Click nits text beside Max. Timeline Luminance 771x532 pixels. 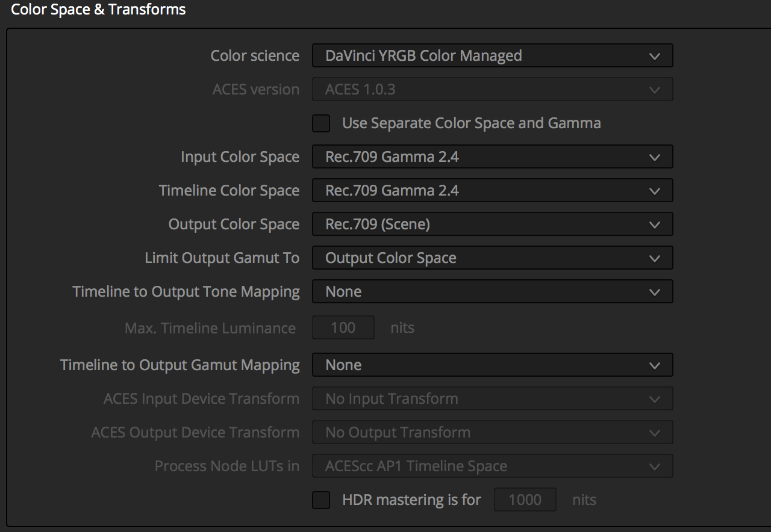pyautogui.click(x=402, y=327)
